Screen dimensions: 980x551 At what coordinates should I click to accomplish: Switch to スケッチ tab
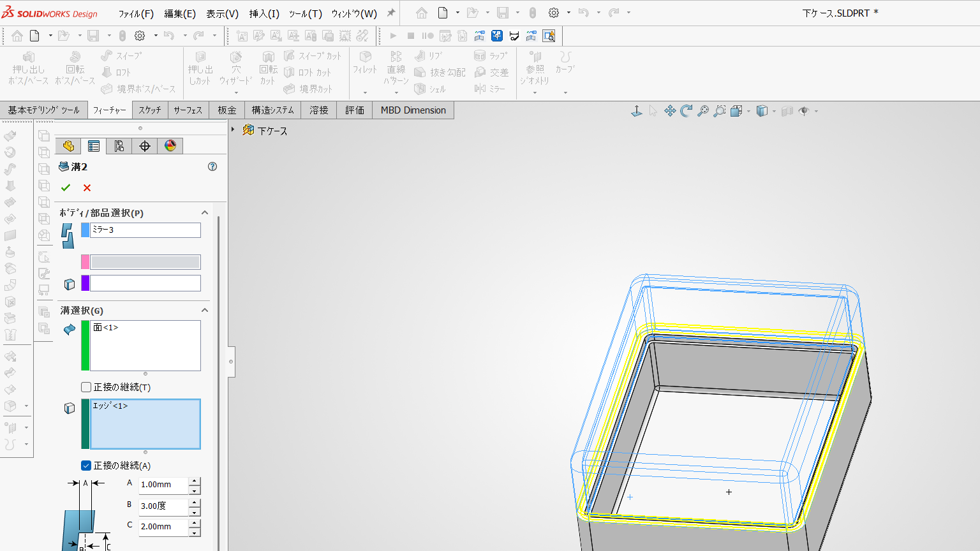(150, 110)
